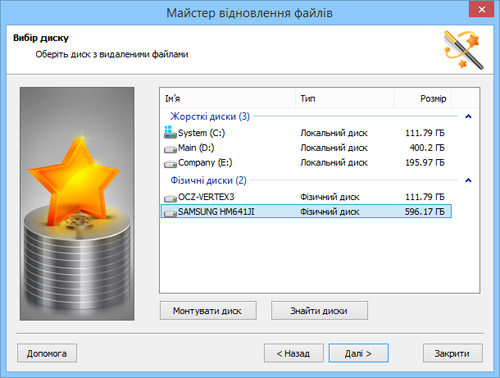The height and width of the screenshot is (378, 500).
Task: Collapse the Жорсткі диски group chevron
Action: pos(468,116)
